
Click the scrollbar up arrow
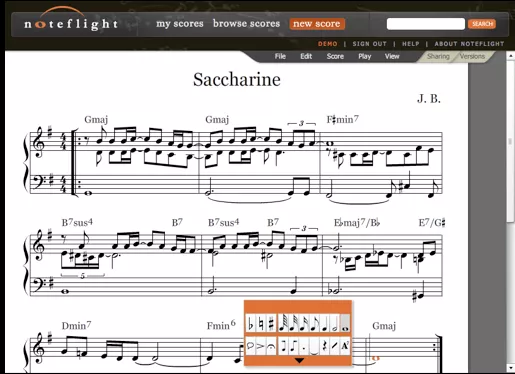(x=511, y=56)
